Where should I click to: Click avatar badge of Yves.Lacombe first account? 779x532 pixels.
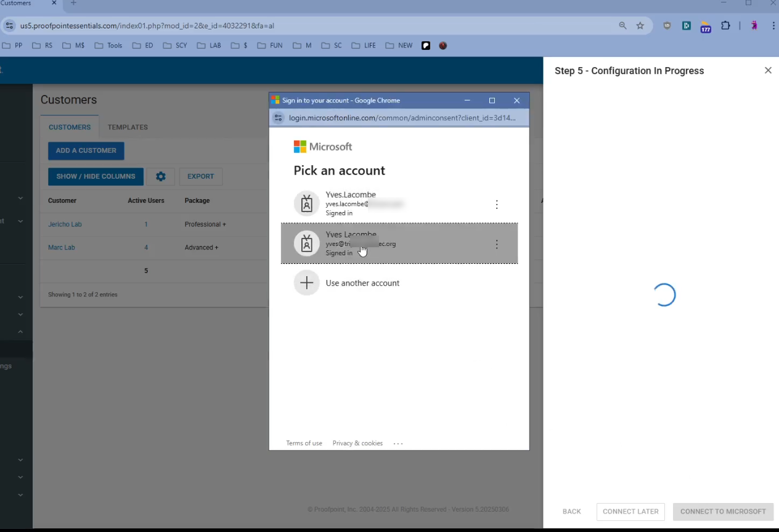click(306, 203)
